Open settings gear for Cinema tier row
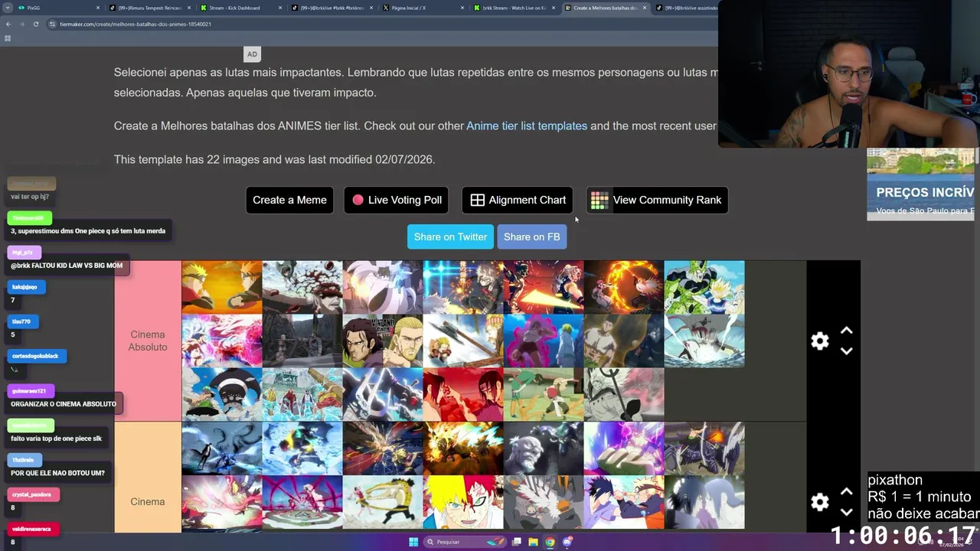Viewport: 980px width, 551px height. 820,502
